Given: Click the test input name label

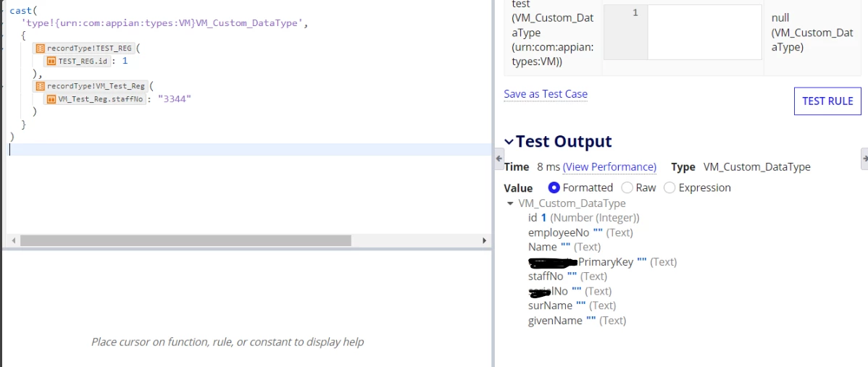Looking at the screenshot, I should (553, 33).
